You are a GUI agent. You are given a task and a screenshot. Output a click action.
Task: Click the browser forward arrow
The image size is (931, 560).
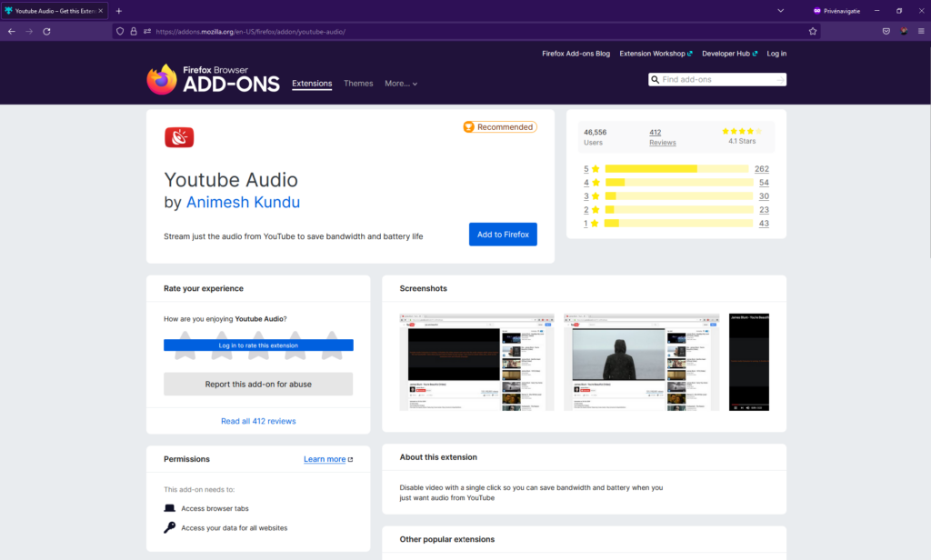click(x=29, y=32)
